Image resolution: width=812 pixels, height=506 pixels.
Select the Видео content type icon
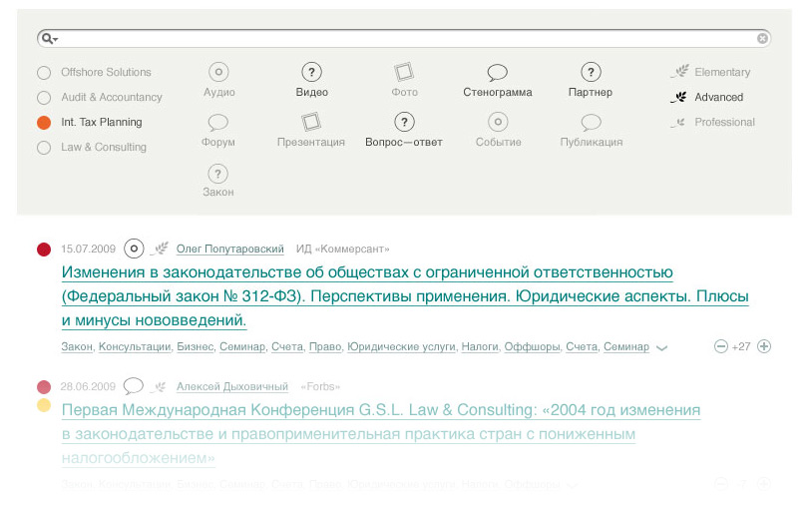[x=311, y=72]
